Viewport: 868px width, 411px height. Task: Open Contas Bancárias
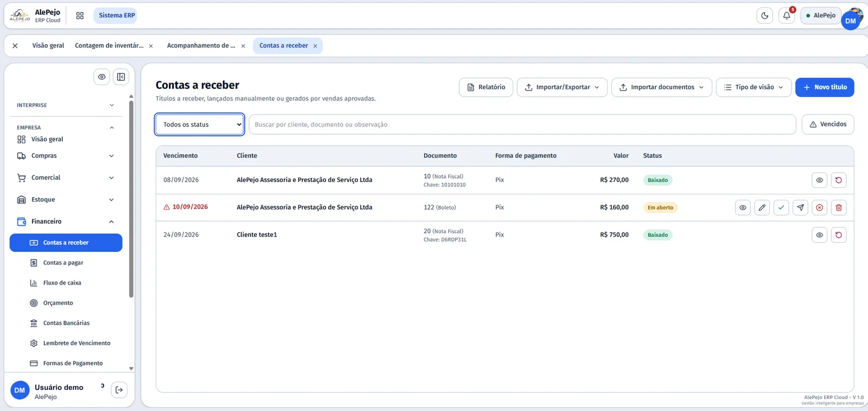(66, 323)
